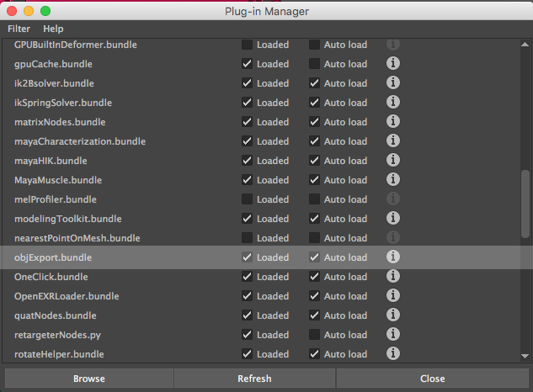Click the Close button

pos(433,379)
